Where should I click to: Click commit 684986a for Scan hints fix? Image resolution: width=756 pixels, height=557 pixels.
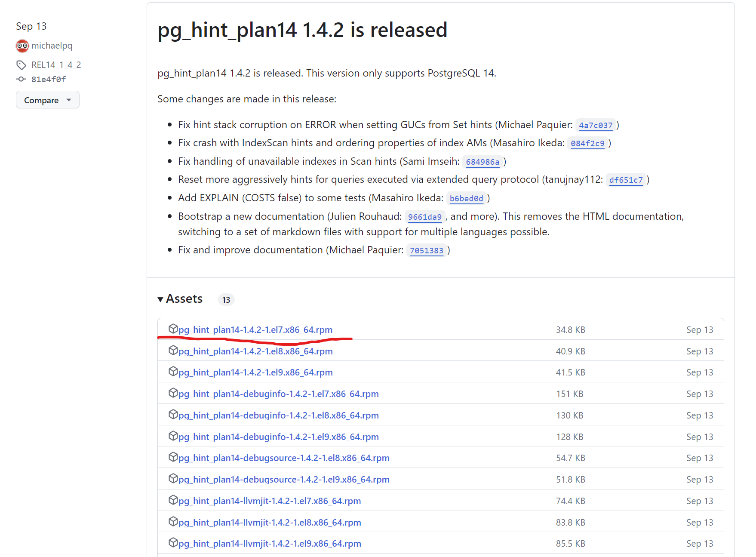point(483,162)
